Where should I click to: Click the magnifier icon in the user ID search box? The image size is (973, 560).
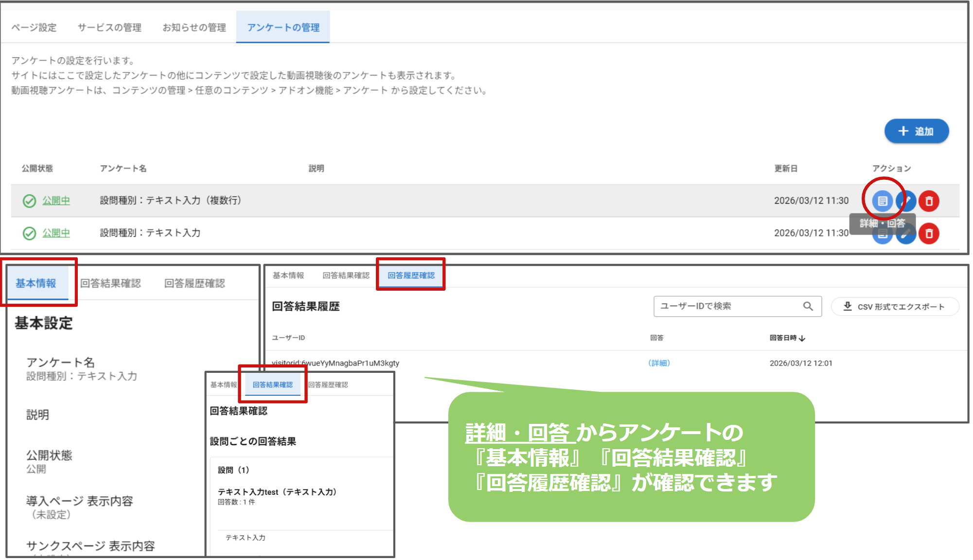pos(808,306)
